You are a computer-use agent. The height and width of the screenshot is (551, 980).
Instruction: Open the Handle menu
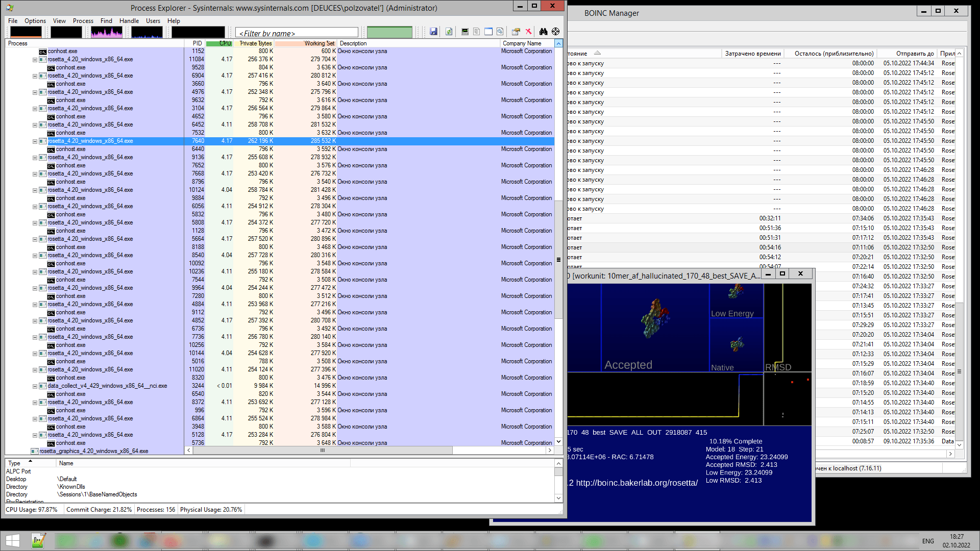(129, 21)
